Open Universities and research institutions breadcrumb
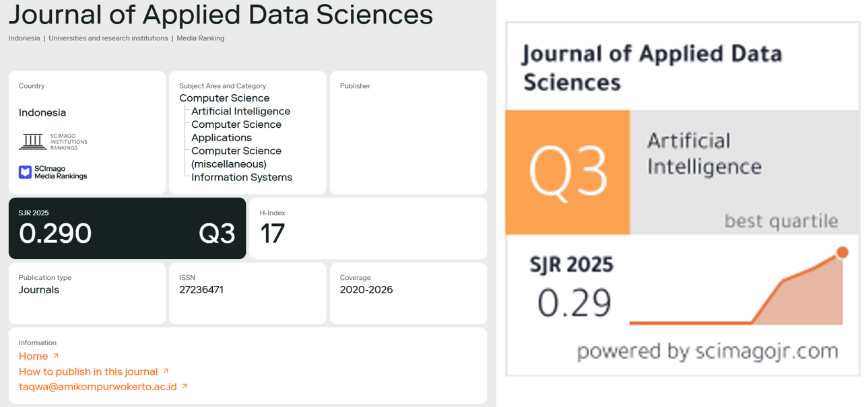This screenshot has width=868, height=407. pos(108,38)
